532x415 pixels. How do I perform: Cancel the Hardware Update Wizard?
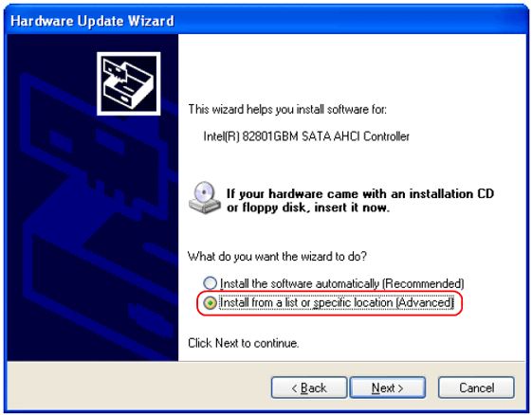tap(476, 388)
